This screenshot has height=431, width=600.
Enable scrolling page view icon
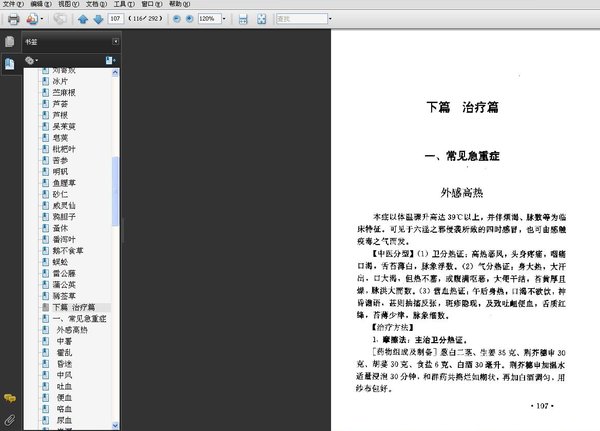[243, 19]
